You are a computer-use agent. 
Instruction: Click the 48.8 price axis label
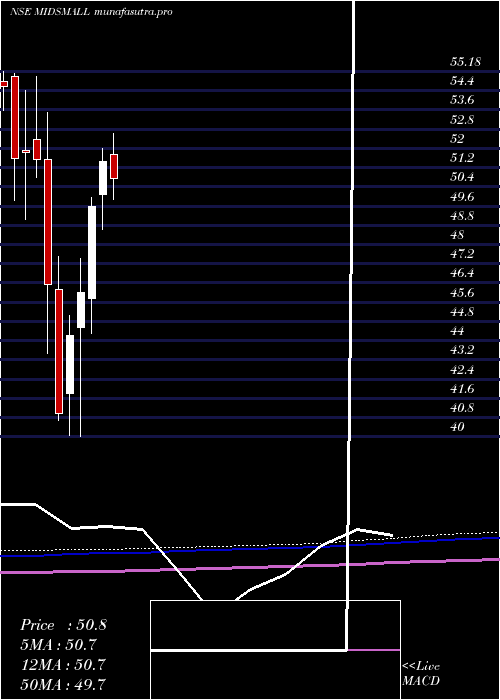(x=462, y=216)
